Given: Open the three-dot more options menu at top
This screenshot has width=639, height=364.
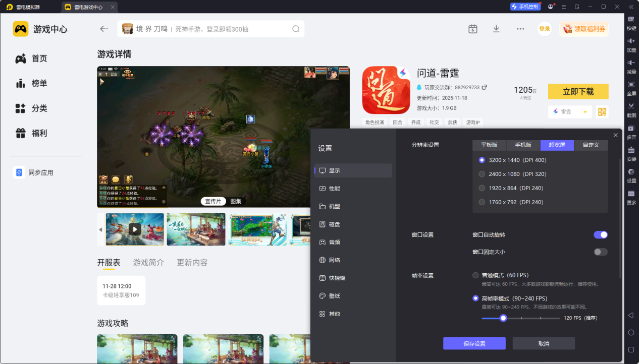Looking at the screenshot, I should (520, 29).
